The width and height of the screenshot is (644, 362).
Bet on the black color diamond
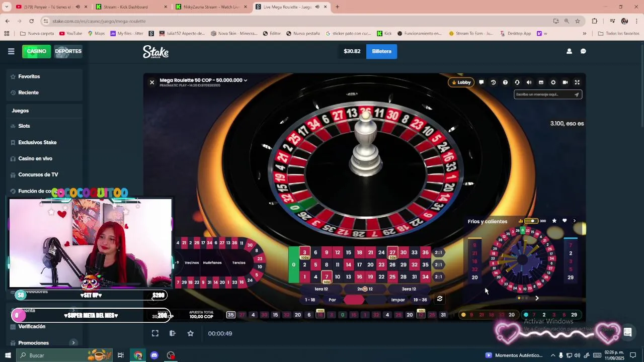[x=376, y=300]
